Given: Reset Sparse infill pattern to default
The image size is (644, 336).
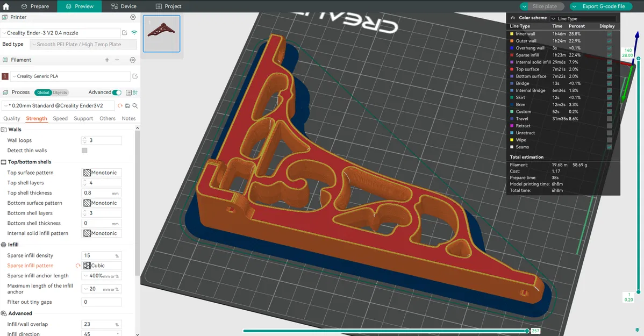Looking at the screenshot, I should pos(78,266).
